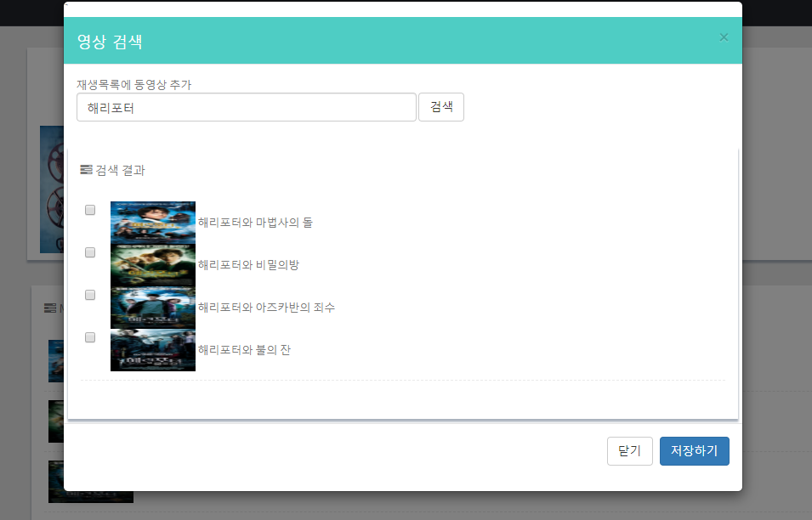The width and height of the screenshot is (812, 520).
Task: Close the 영상 검색 dialog with X
Action: [724, 37]
